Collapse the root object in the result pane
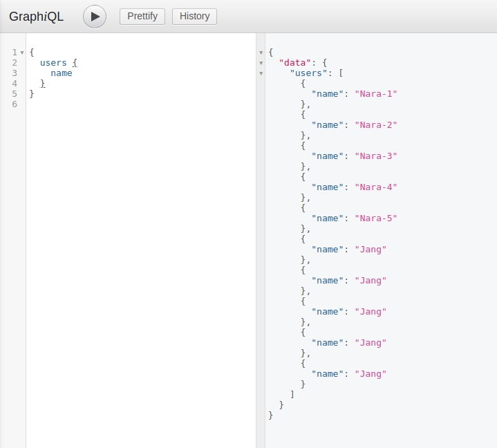Screen dimensions: 497x448 (261, 53)
